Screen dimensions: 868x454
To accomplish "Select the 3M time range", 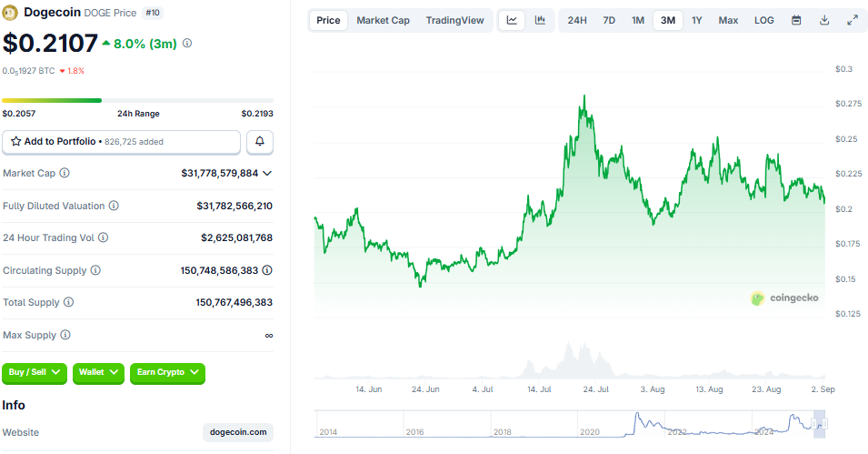I will (668, 21).
